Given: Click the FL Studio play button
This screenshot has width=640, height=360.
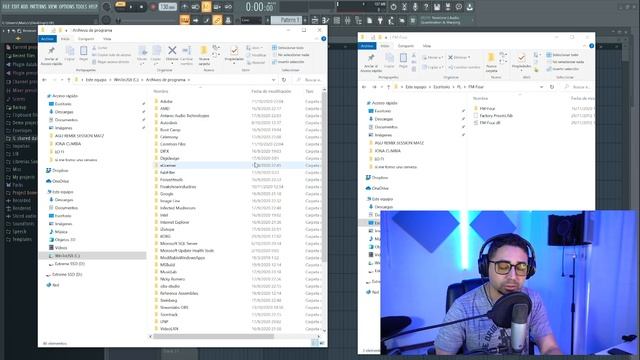Looking at the screenshot, I should [131, 7].
